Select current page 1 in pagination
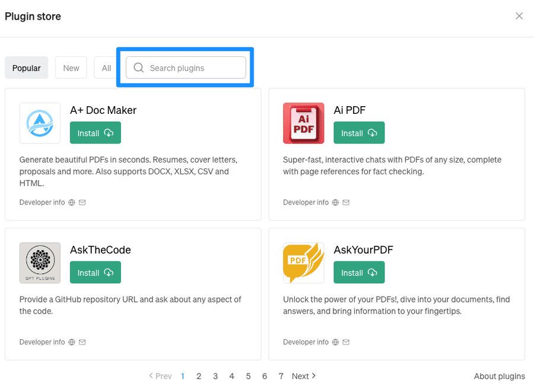Image resolution: width=534 pixels, height=392 pixels. pyautogui.click(x=183, y=376)
